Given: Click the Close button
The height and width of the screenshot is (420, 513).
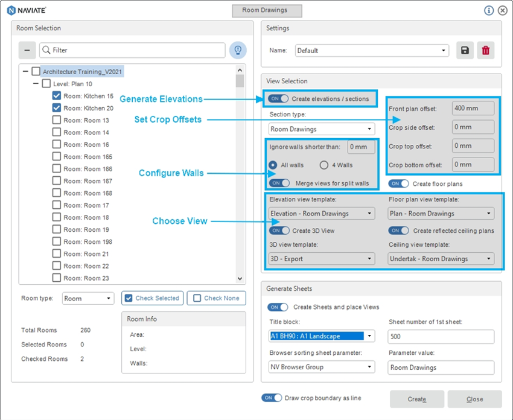Looking at the screenshot, I should [x=474, y=399].
